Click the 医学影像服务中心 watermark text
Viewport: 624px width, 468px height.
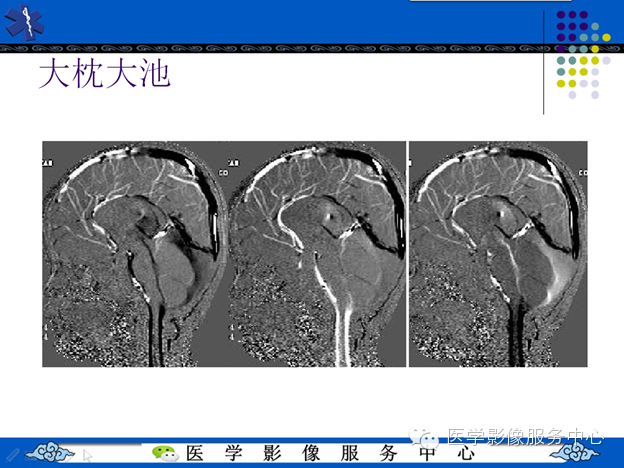point(525,437)
